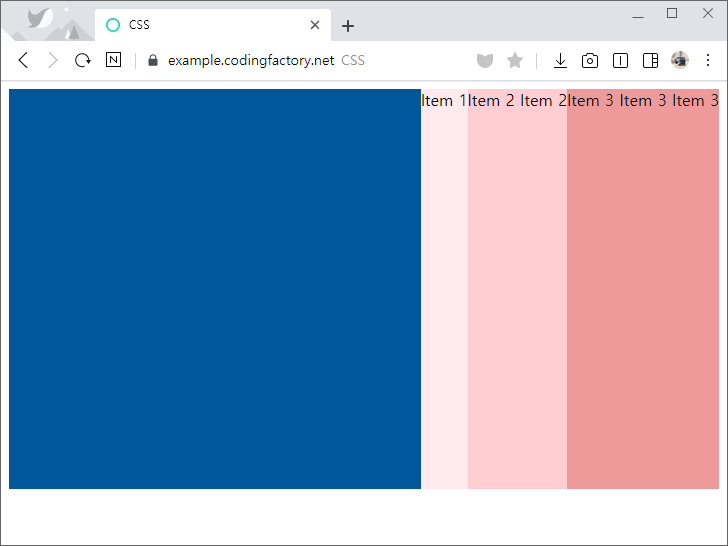Image resolution: width=728 pixels, height=546 pixels.
Task: Maximize the browser window
Action: (x=672, y=13)
